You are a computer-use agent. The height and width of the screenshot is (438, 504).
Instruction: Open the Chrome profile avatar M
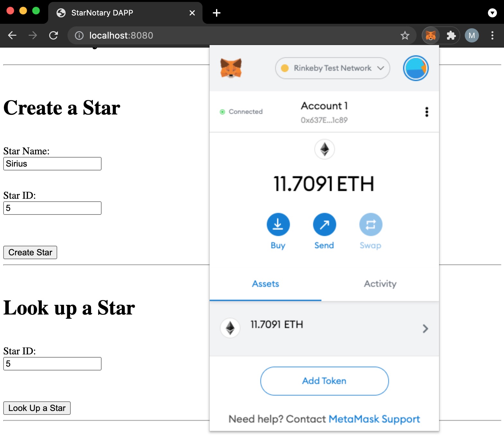(472, 35)
